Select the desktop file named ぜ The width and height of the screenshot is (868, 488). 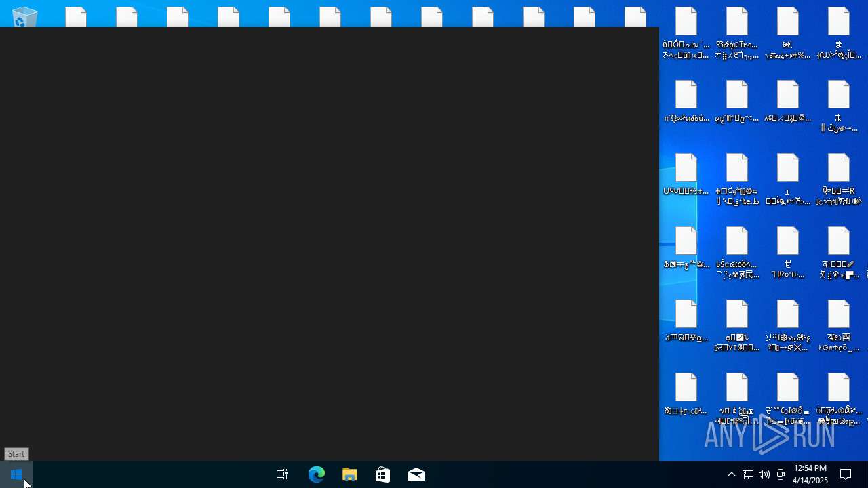pos(787,252)
